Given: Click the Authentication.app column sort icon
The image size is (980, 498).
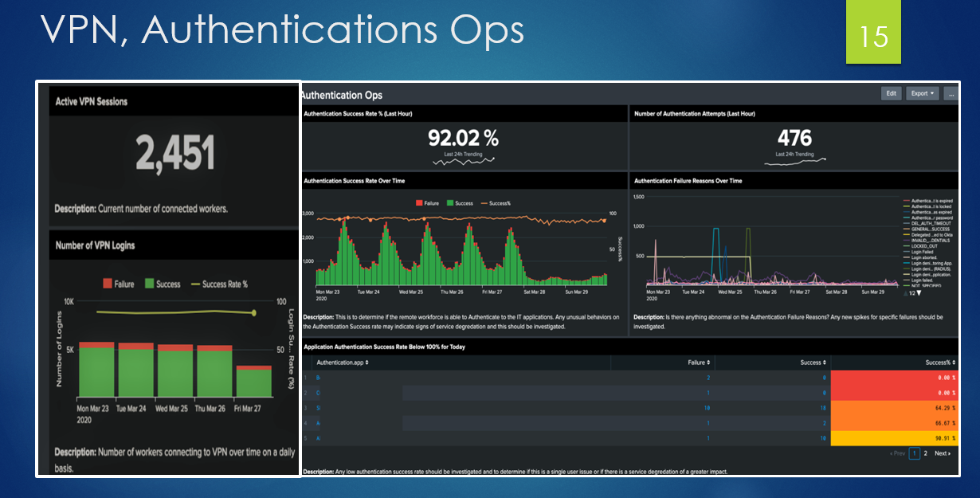Looking at the screenshot, I should tap(366, 363).
